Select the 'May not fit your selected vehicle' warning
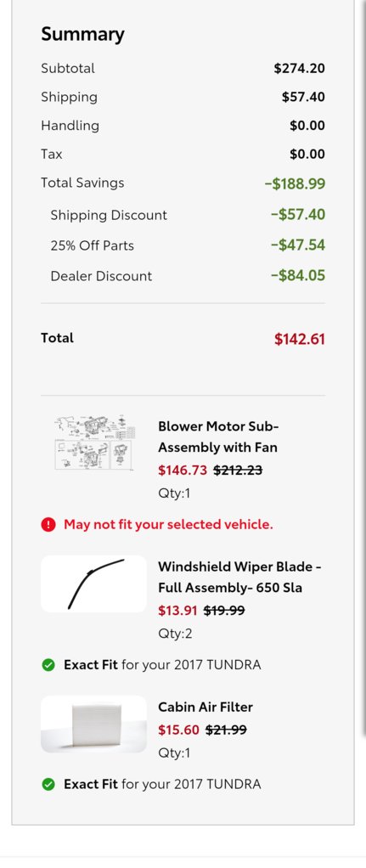This screenshot has width=366, height=868. [x=168, y=524]
